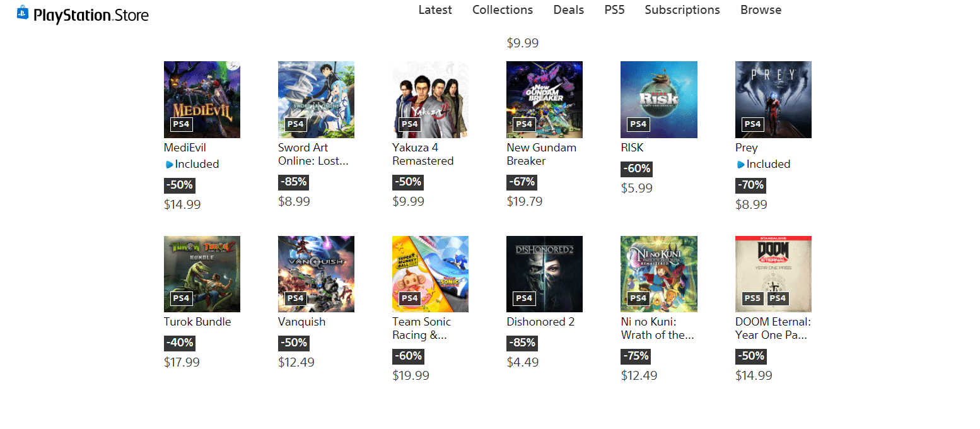
Task: Click the Sword Art Online: Lost title link
Action: [x=313, y=155]
